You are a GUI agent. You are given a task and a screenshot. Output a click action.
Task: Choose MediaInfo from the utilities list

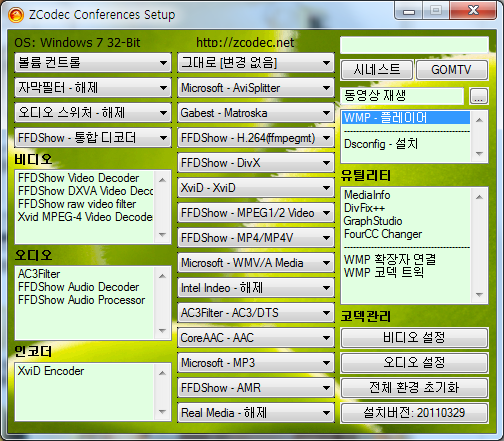[x=367, y=195]
